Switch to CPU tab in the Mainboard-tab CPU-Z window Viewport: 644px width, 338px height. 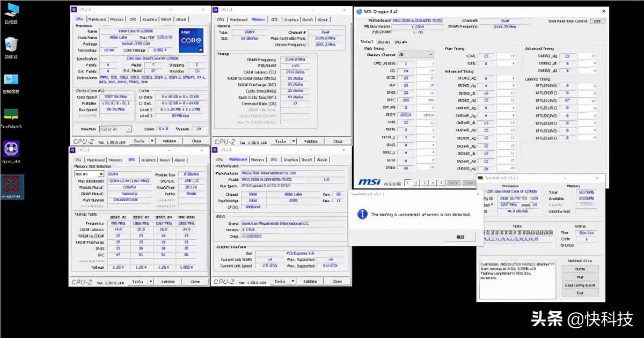(x=219, y=159)
